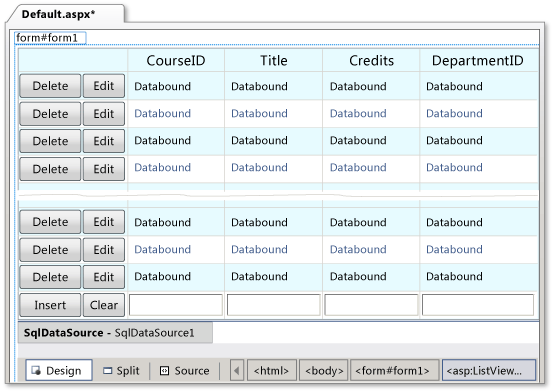Click Edit button in first data row

tap(104, 86)
